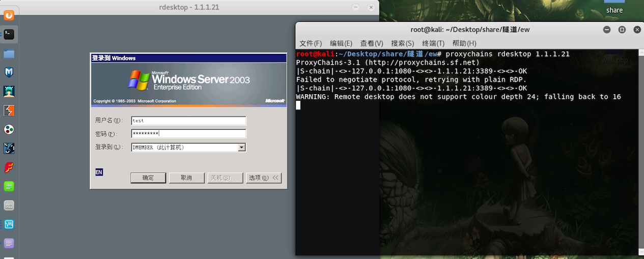Click the 用户名 username field
Viewport: 644px width, 259px height.
coord(188,121)
